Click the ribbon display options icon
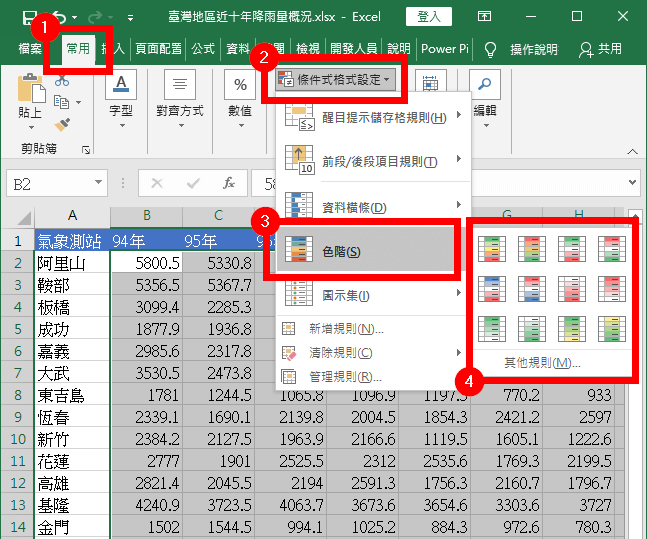 tap(484, 17)
